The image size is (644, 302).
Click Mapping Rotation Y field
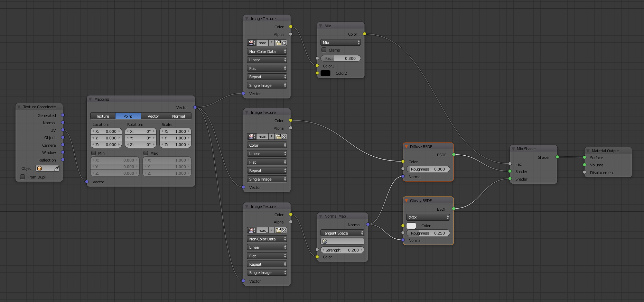(x=141, y=138)
